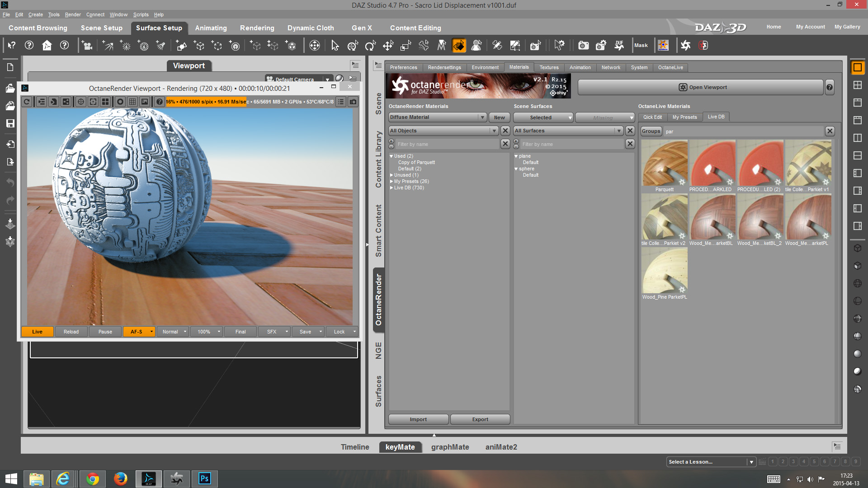The image size is (868, 488).
Task: Toggle the Pause render button
Action: coord(105,332)
